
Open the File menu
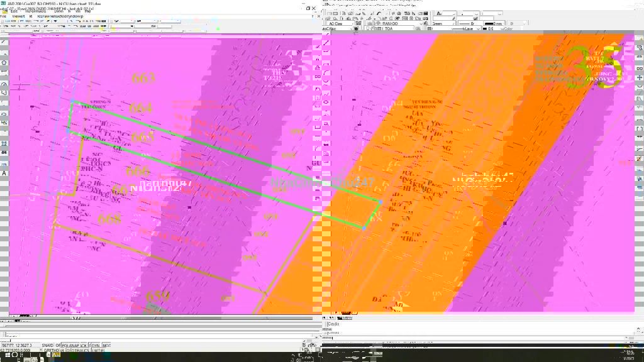(x=3, y=16)
